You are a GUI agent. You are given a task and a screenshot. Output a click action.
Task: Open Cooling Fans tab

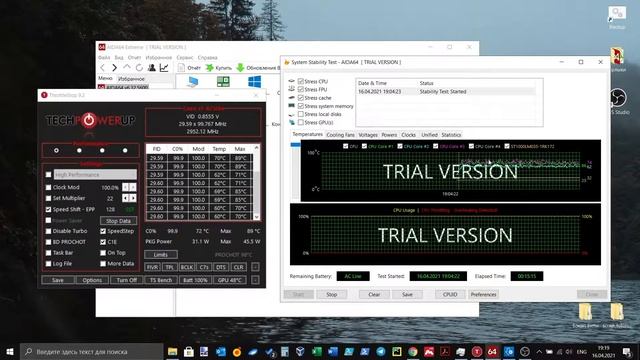pyautogui.click(x=340, y=135)
